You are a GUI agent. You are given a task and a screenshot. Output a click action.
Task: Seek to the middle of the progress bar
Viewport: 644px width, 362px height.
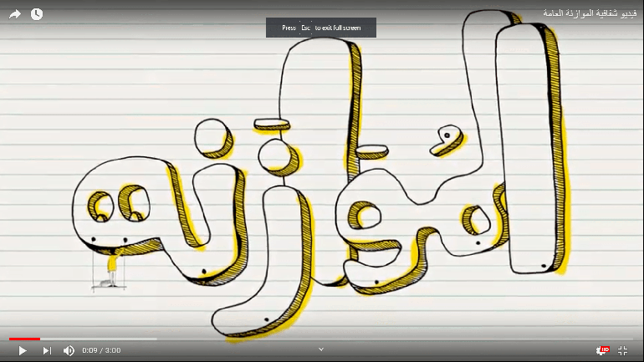point(322,339)
